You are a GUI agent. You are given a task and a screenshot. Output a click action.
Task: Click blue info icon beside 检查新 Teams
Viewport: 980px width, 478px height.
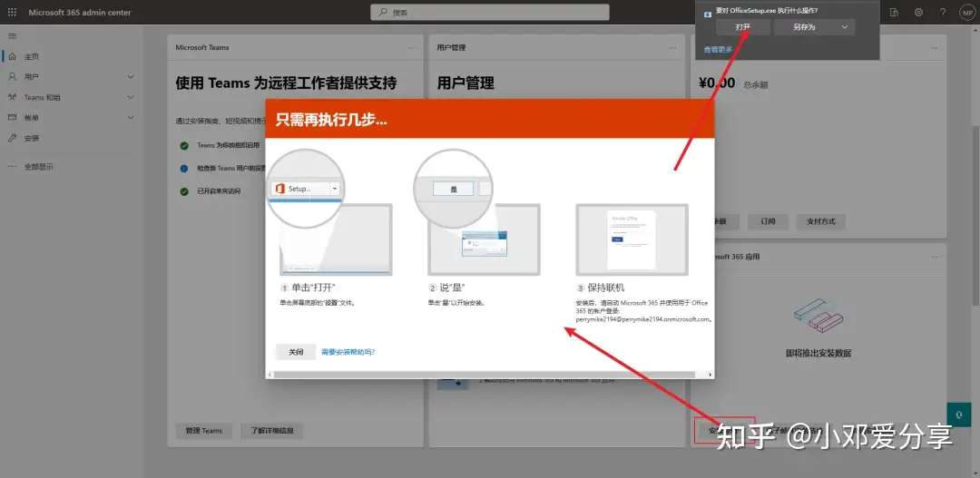(x=183, y=169)
